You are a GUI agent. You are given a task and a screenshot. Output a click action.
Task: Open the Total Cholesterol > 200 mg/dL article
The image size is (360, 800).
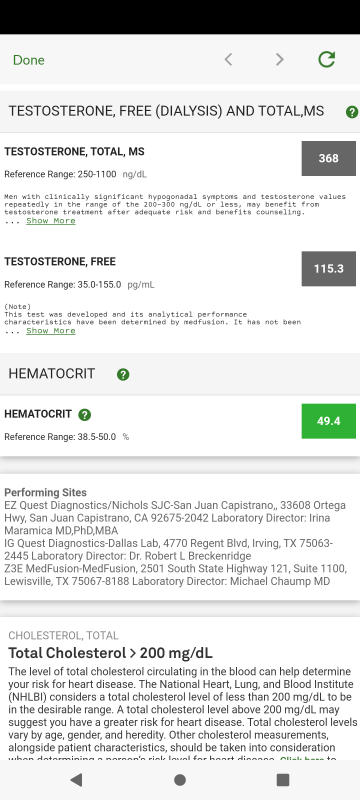pos(111,653)
